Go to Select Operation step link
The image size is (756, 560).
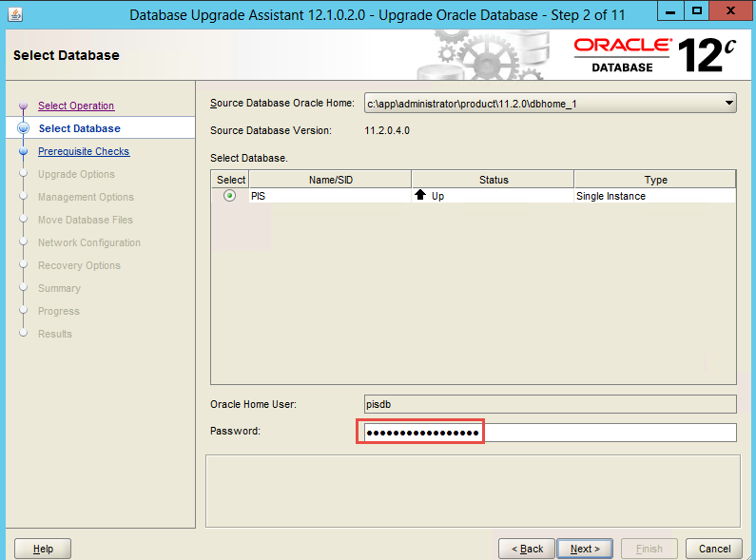click(76, 106)
